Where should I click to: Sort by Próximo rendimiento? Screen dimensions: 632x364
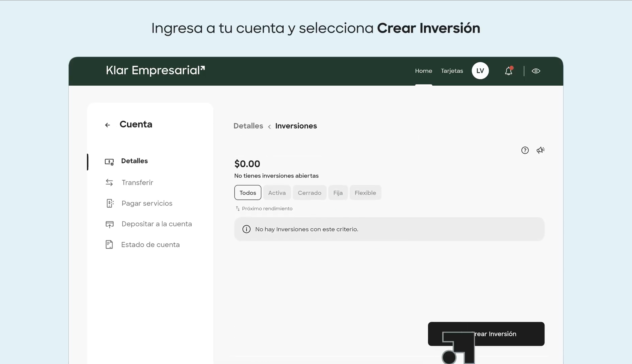click(264, 208)
